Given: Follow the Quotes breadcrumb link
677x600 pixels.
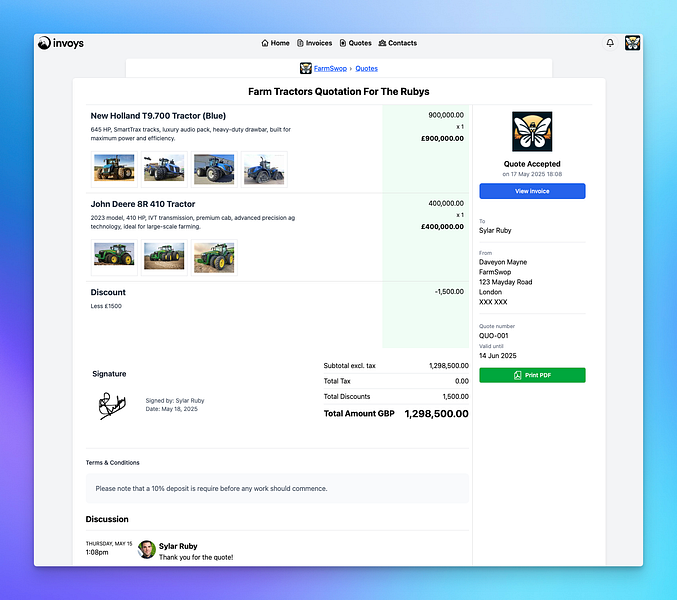Looking at the screenshot, I should pyautogui.click(x=366, y=68).
